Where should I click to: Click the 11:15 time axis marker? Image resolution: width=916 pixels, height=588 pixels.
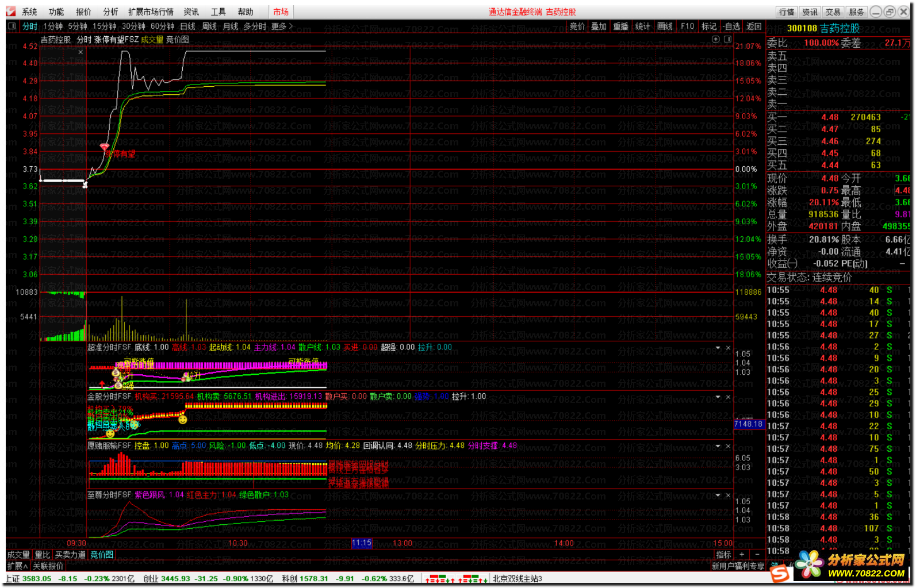point(362,543)
